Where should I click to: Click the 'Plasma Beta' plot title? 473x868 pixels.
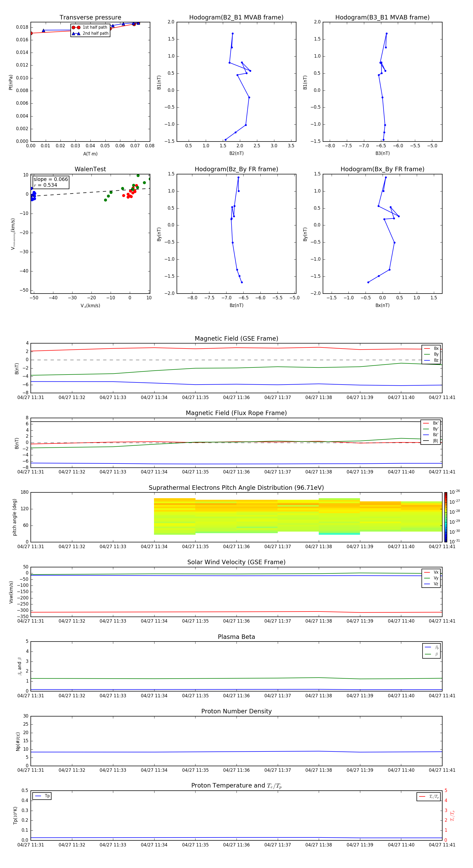[x=236, y=637]
